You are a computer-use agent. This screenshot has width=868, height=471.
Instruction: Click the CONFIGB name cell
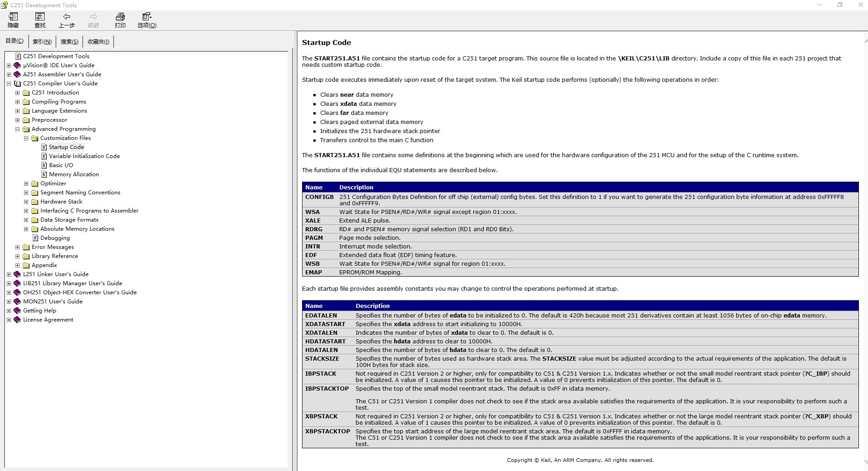pyautogui.click(x=319, y=197)
